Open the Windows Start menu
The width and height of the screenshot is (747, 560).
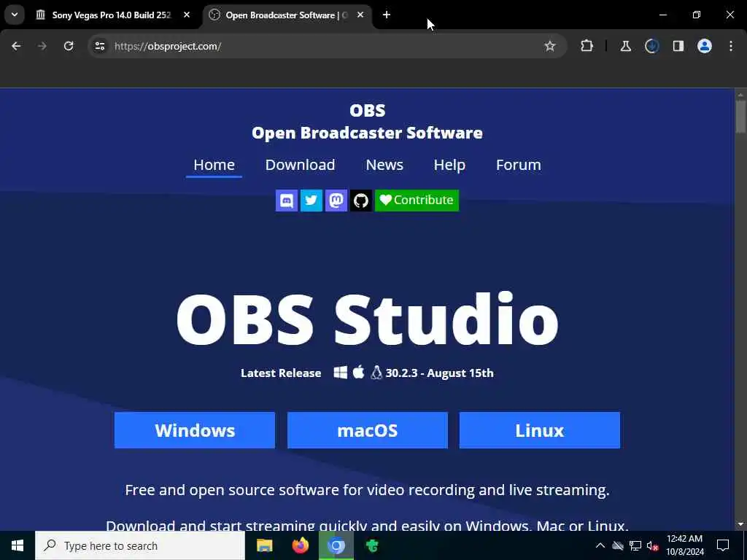[18, 545]
